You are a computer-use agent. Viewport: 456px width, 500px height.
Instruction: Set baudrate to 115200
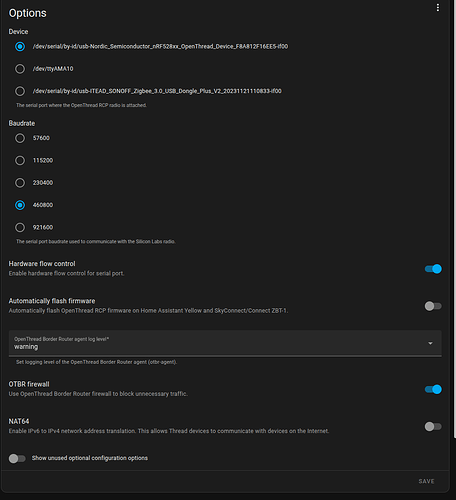click(20, 160)
